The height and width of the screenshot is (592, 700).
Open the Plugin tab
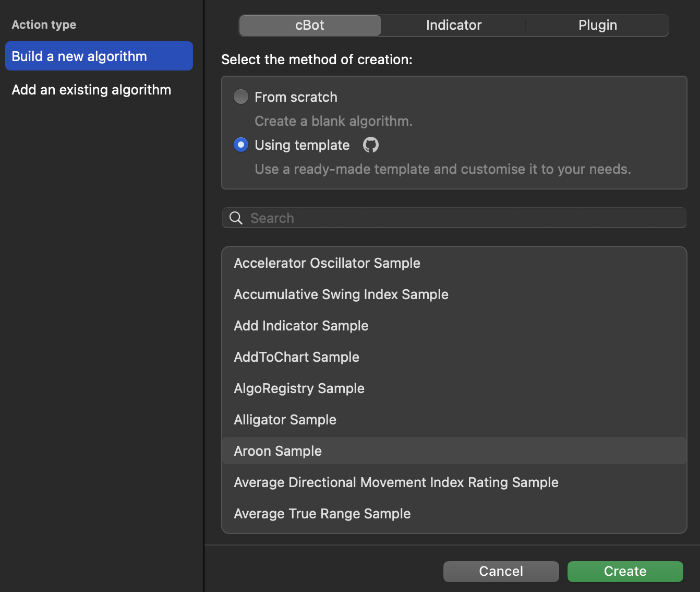(597, 26)
